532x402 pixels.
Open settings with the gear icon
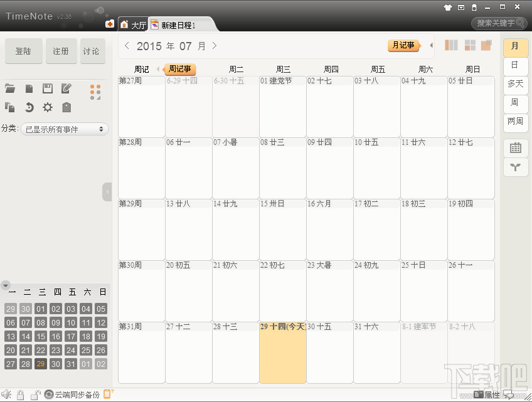click(48, 107)
